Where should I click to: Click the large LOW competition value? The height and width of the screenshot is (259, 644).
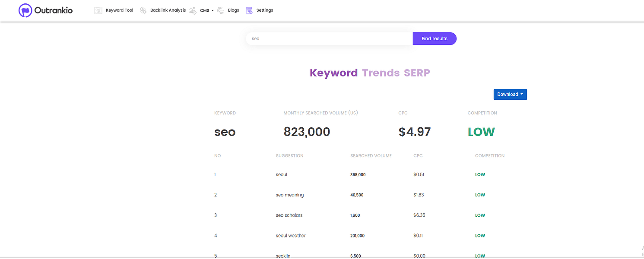click(481, 132)
